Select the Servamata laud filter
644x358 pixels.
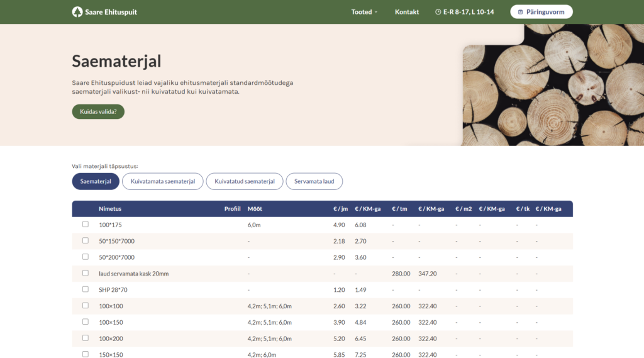point(314,181)
